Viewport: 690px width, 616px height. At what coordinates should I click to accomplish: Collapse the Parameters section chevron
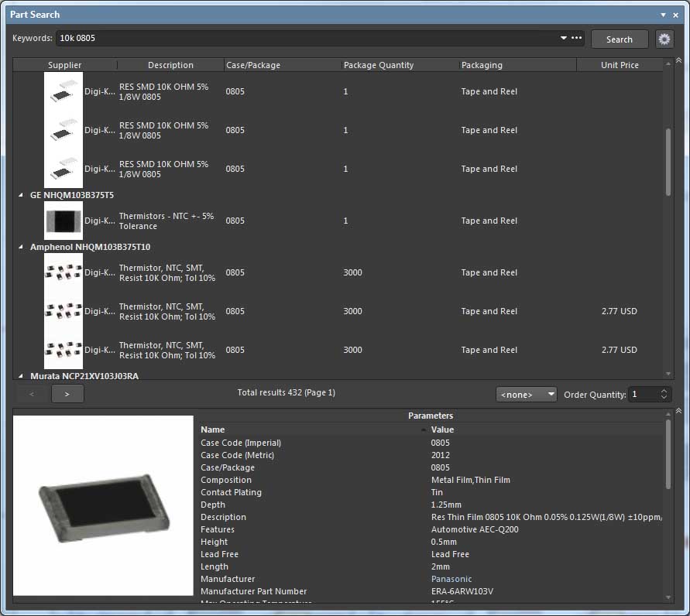tap(678, 411)
